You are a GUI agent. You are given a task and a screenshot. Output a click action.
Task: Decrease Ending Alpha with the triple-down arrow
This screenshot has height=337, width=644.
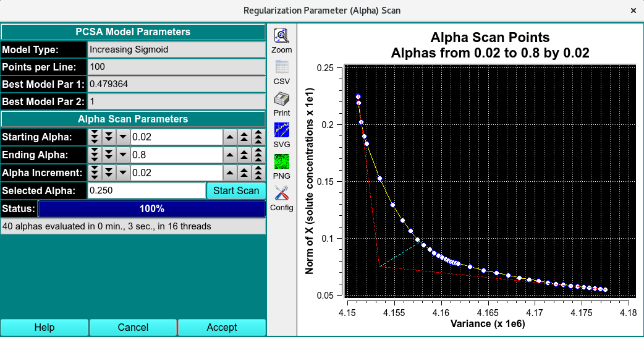click(95, 155)
